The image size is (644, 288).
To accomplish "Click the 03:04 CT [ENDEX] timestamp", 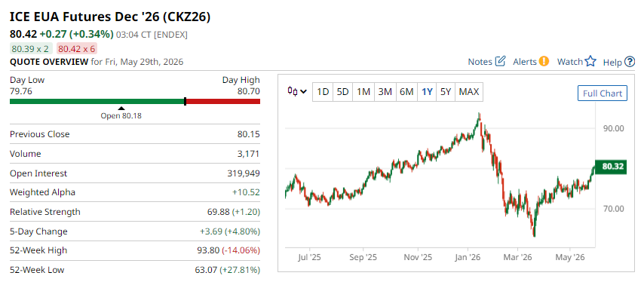I will pos(152,35).
